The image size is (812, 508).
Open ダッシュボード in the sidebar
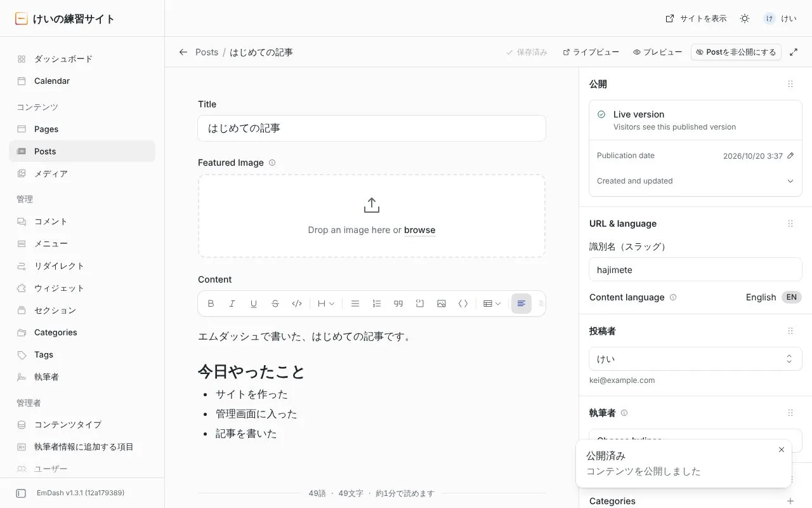[x=82, y=59]
